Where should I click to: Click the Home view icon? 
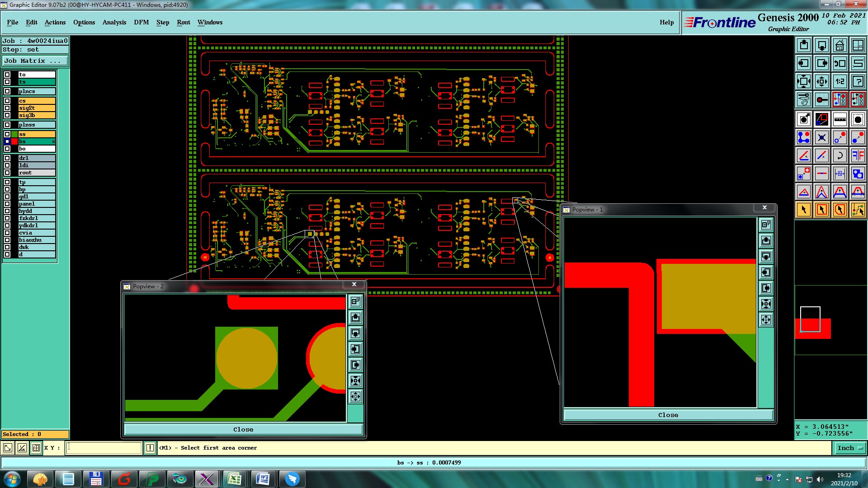point(840,45)
